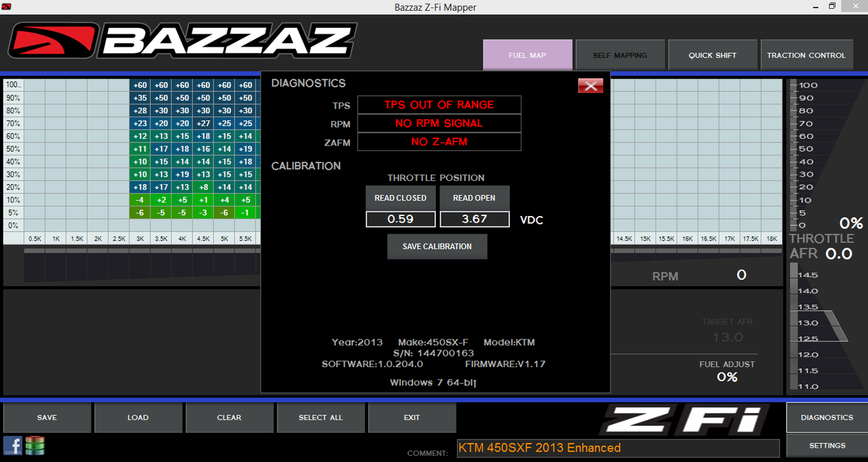Click the TARGET AFR value 13.0
This screenshot has width=868, height=462.
(x=728, y=337)
